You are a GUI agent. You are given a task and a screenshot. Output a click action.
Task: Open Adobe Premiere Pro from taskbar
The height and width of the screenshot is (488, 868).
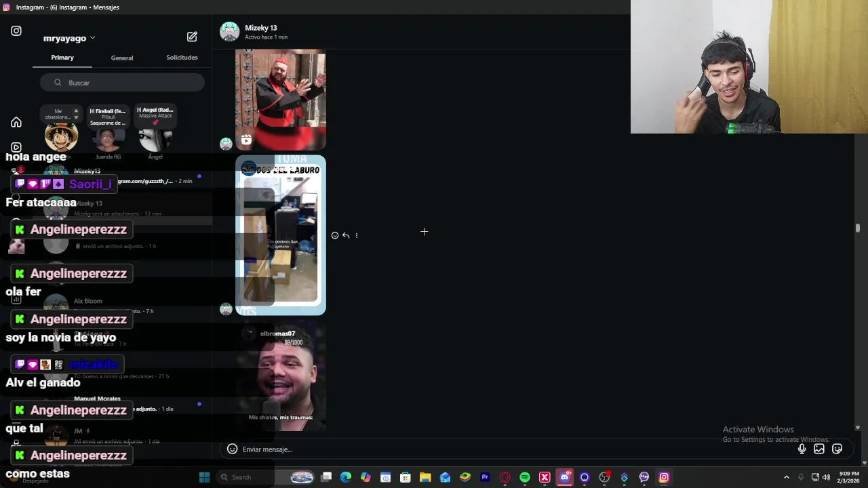[485, 477]
